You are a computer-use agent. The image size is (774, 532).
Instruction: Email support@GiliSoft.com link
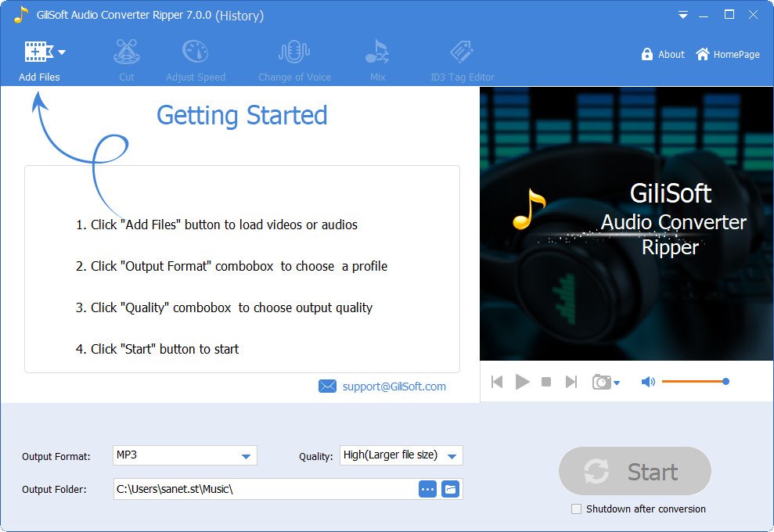click(x=394, y=386)
